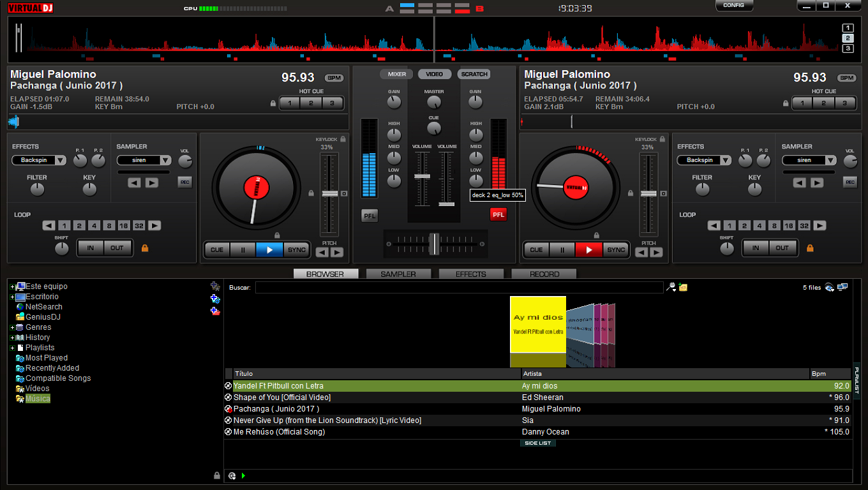The width and height of the screenshot is (868, 490).
Task: Click the gray plus icon beside Este equipo
Action: pos(215,286)
